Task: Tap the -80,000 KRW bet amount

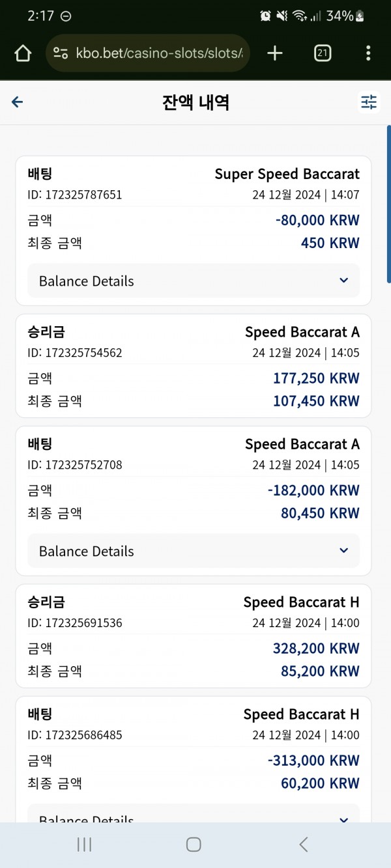Action: click(x=317, y=220)
